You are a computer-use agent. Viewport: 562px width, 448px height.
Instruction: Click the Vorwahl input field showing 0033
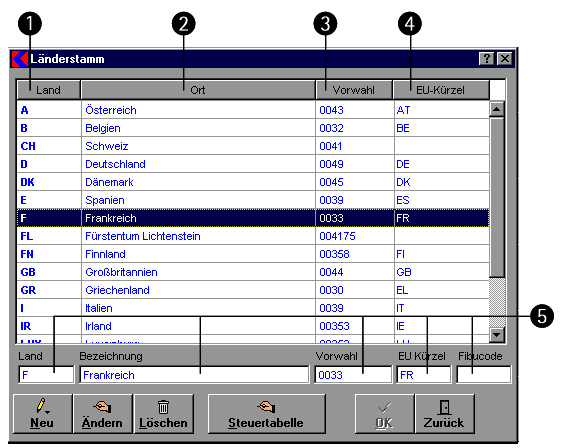(353, 375)
